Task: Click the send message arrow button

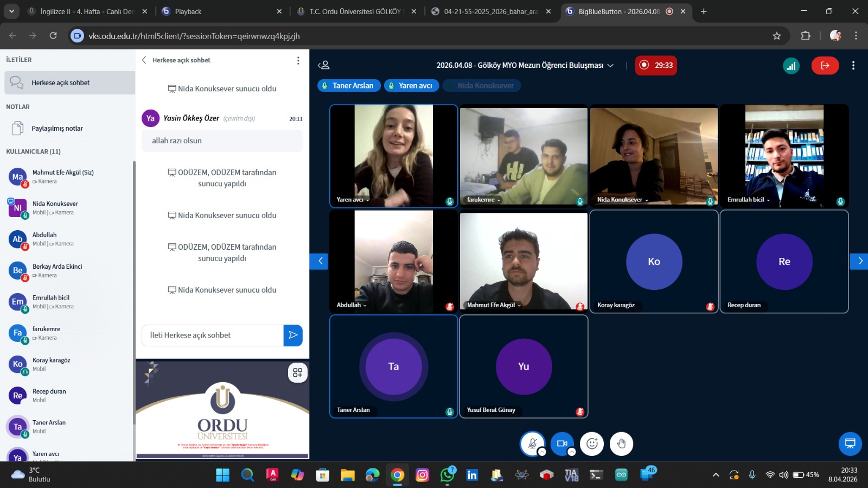Action: coord(293,335)
